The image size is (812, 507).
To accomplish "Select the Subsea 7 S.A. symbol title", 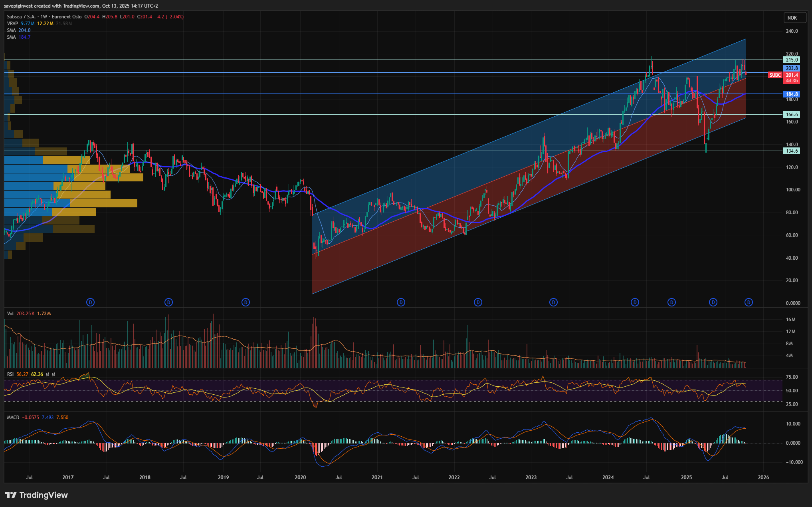I will click(x=21, y=17).
